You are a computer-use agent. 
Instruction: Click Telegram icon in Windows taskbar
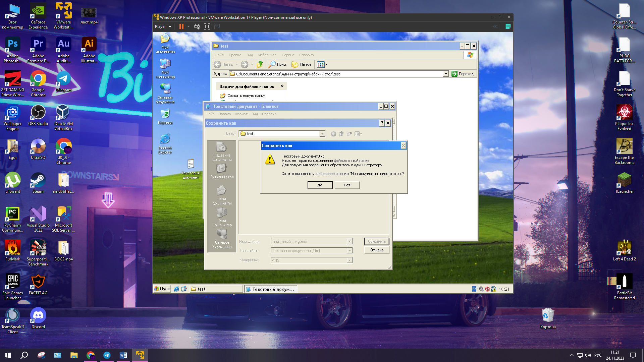[x=107, y=355]
